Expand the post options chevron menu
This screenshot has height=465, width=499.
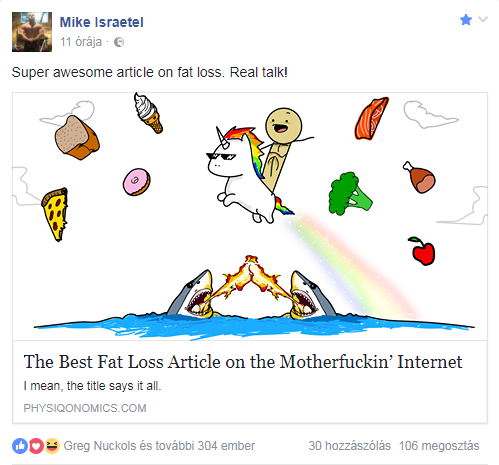click(x=483, y=19)
